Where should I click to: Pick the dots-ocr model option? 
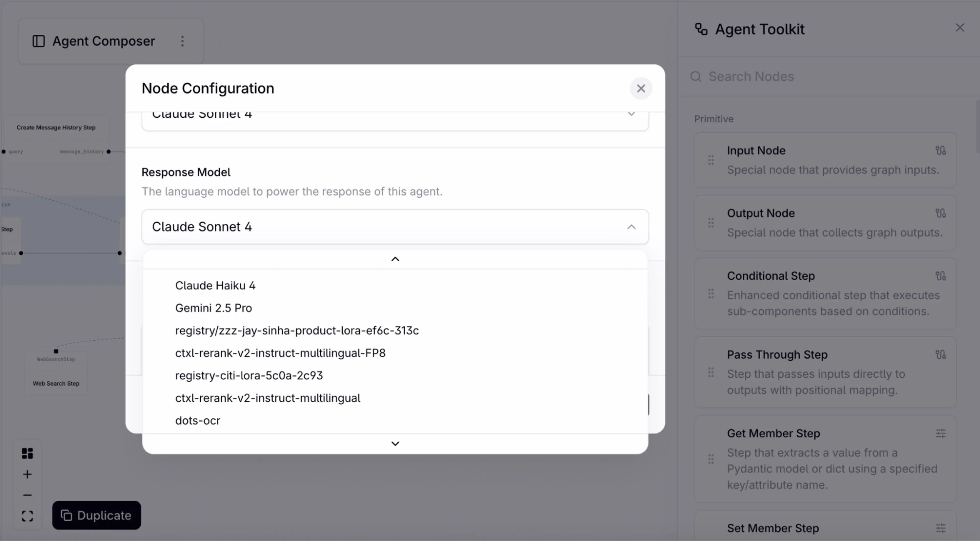point(198,420)
